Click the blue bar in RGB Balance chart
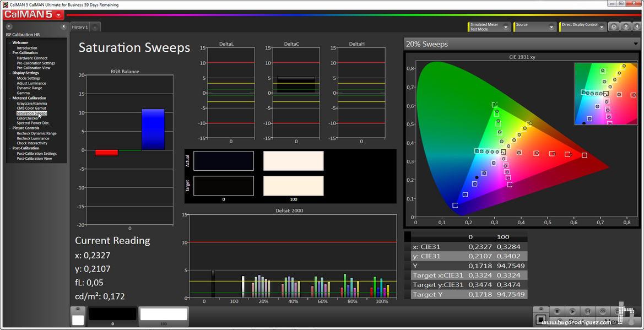Screen dimensions: 644x330 pos(153,130)
